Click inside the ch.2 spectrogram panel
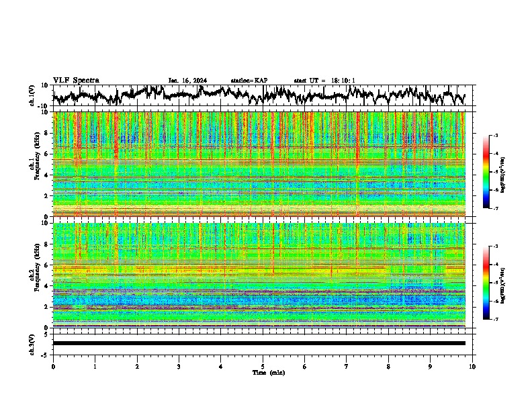Viewport: 532px width, 411px height. [x=259, y=275]
